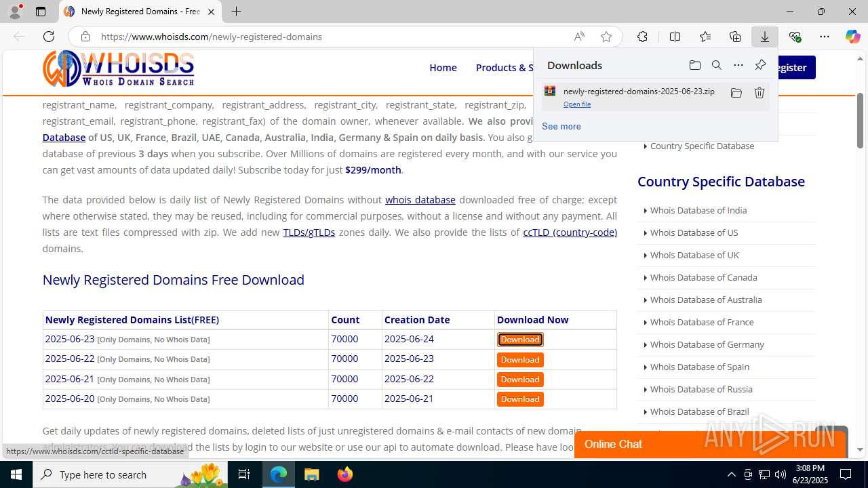Open Whois Database of UK
This screenshot has width=868, height=488.
coord(694,255)
